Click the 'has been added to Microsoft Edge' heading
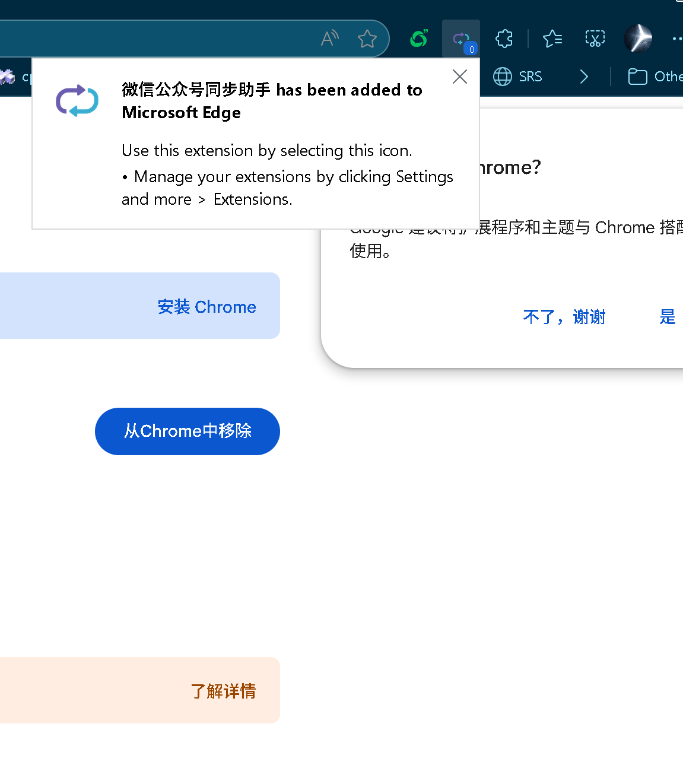 click(272, 101)
